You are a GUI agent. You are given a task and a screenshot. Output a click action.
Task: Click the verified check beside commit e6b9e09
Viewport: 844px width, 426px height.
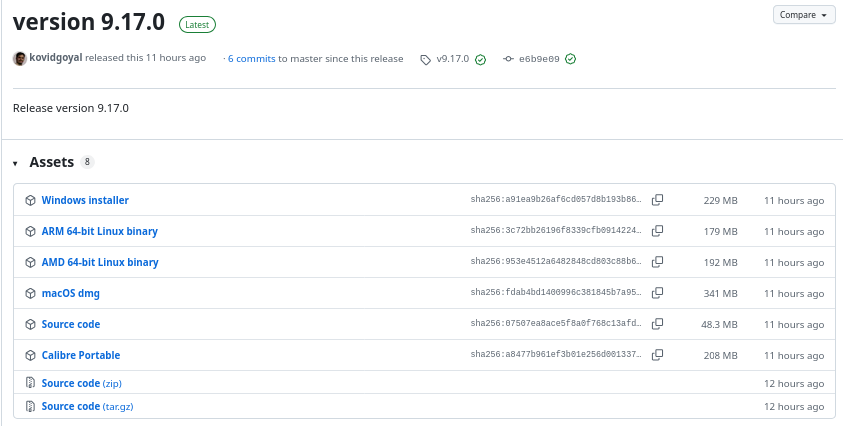[571, 59]
